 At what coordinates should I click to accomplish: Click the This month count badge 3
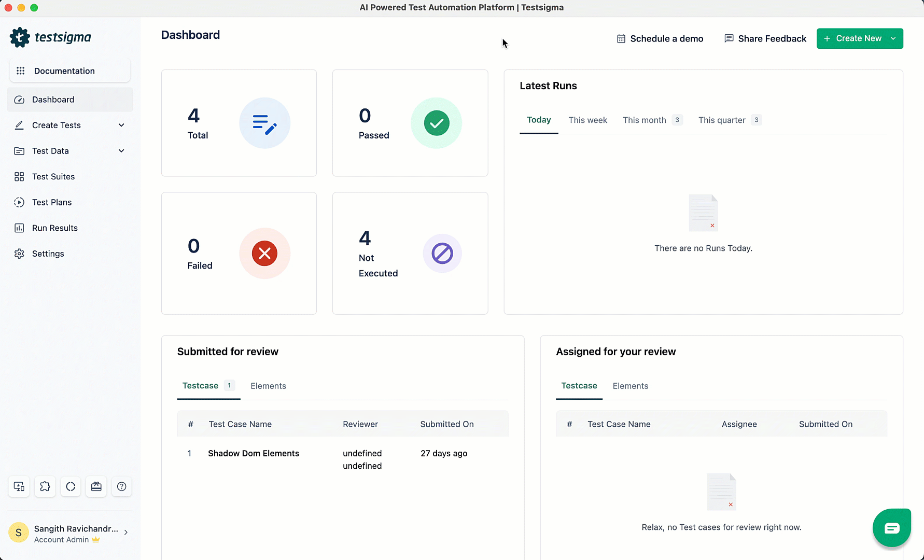click(677, 120)
